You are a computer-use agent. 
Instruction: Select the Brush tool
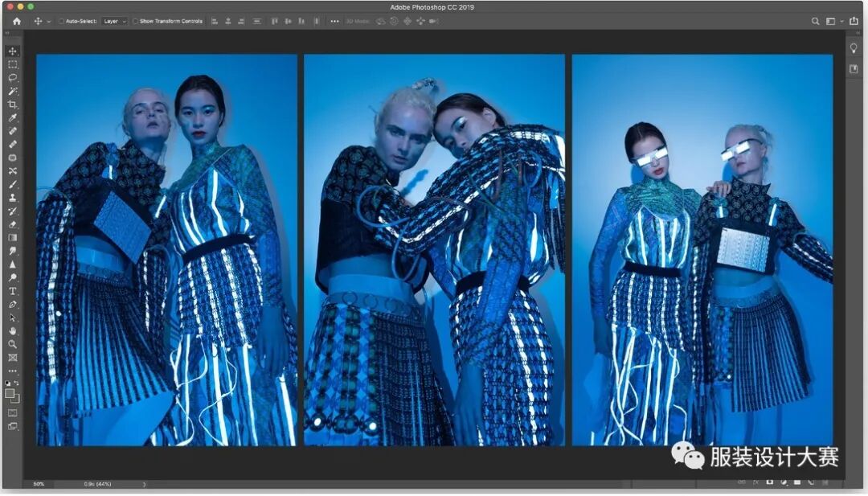(x=12, y=184)
